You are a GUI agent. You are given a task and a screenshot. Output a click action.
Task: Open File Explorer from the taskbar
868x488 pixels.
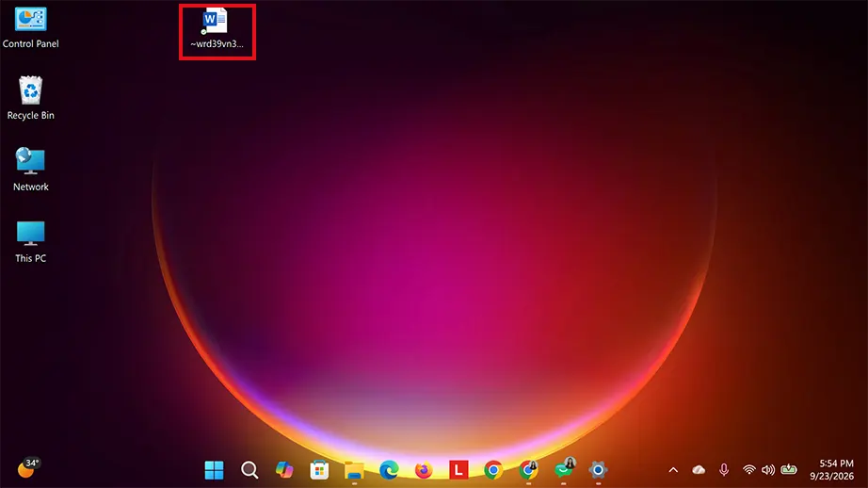pyautogui.click(x=354, y=470)
